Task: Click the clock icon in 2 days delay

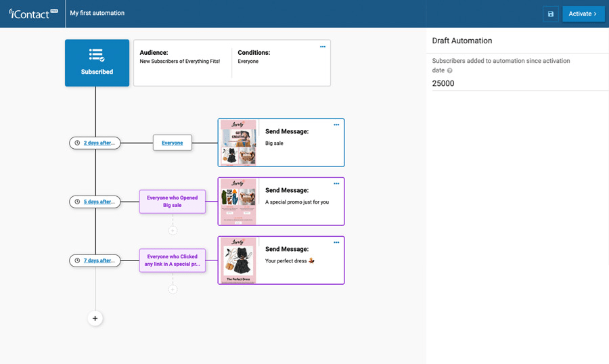Action: (77, 143)
